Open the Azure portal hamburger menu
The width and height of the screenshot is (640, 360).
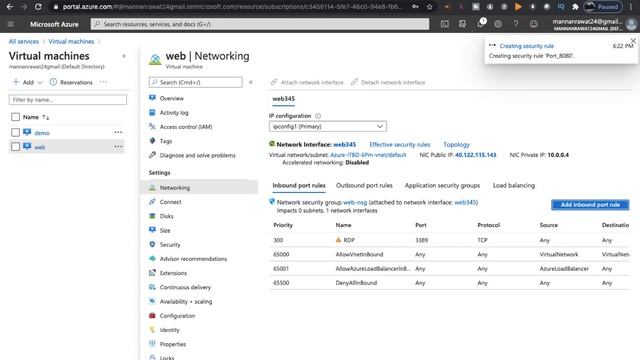coord(11,24)
